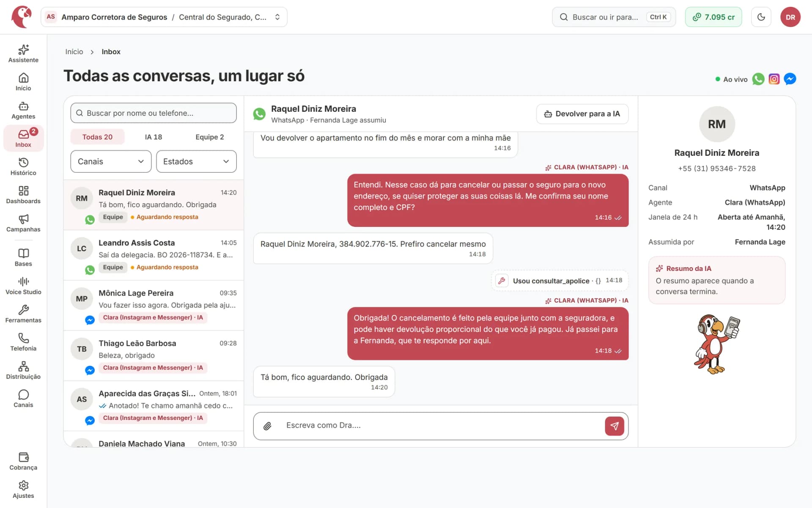Open the Canais filter dropdown

pyautogui.click(x=111, y=161)
